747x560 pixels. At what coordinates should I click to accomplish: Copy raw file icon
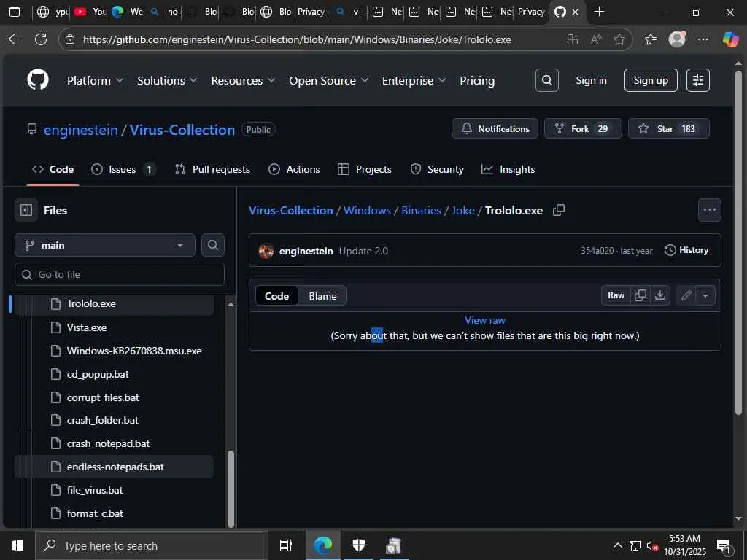[x=640, y=296]
